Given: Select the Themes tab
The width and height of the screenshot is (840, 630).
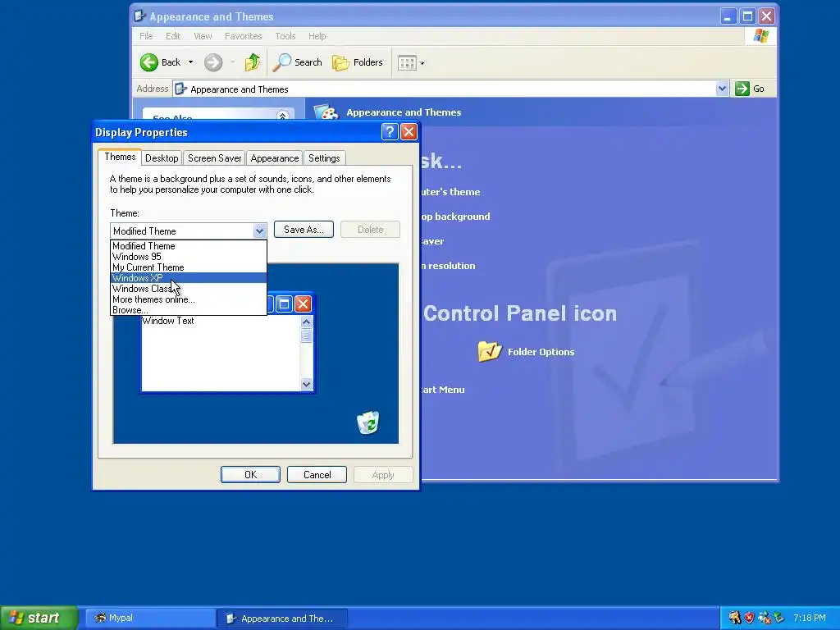Looking at the screenshot, I should click(x=120, y=157).
